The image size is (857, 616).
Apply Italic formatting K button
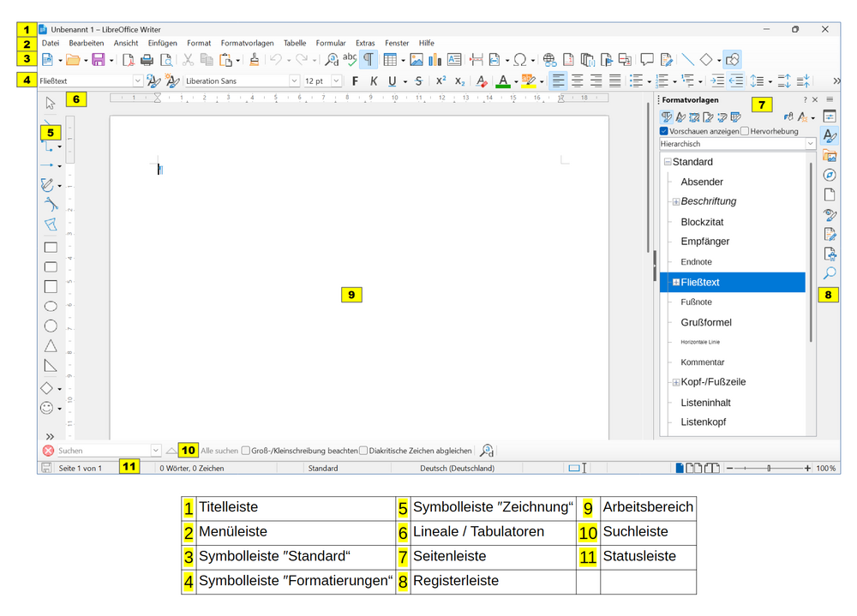pyautogui.click(x=374, y=81)
